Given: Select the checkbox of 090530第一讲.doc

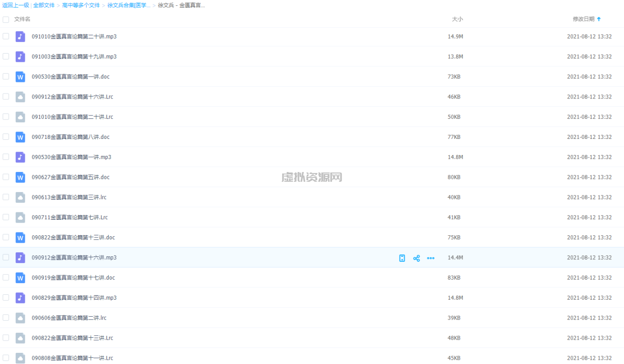Looking at the screenshot, I should 6,77.
